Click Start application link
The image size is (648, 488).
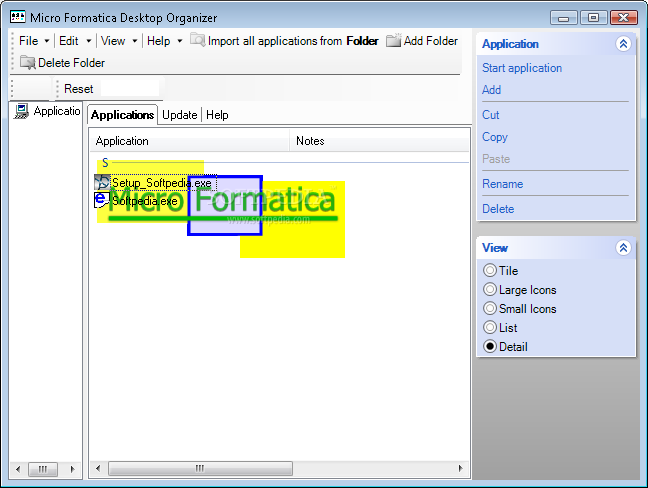(522, 68)
